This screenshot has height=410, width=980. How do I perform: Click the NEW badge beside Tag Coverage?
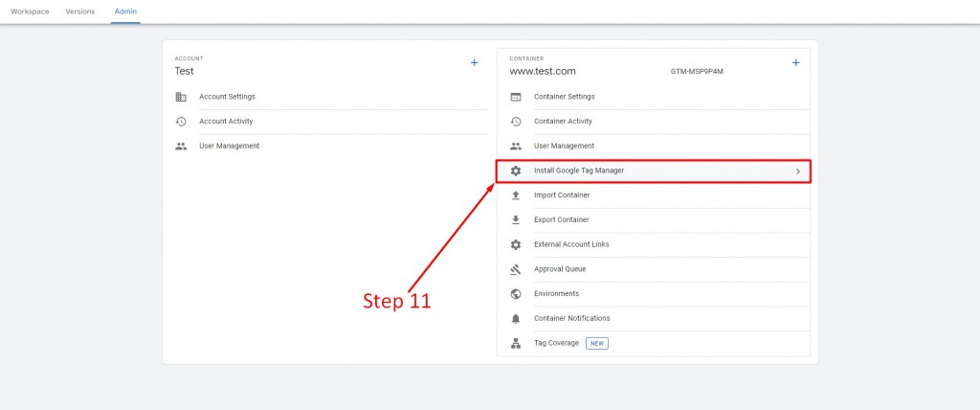tap(597, 343)
